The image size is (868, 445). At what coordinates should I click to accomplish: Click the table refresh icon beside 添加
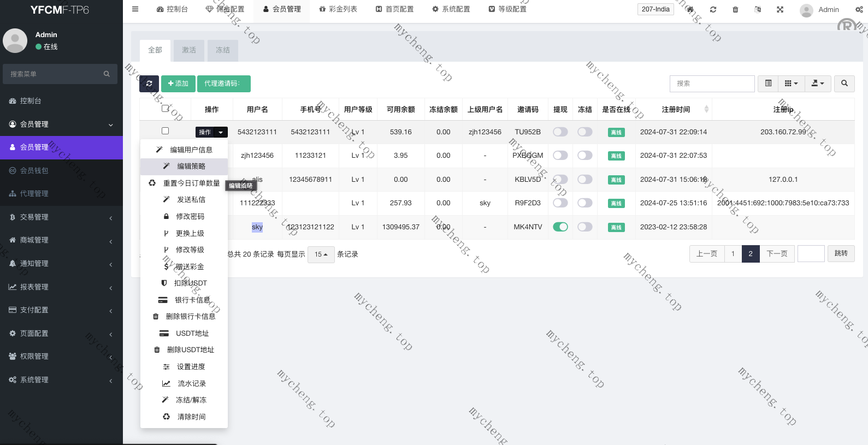click(149, 84)
